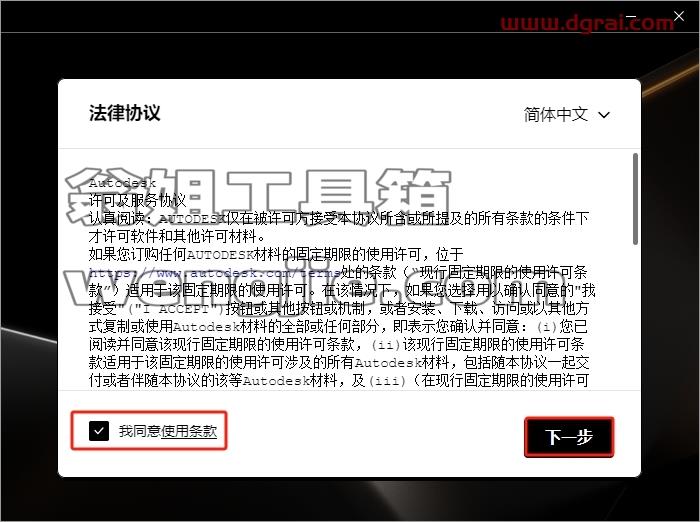Click the 法律协议 heading

click(125, 113)
